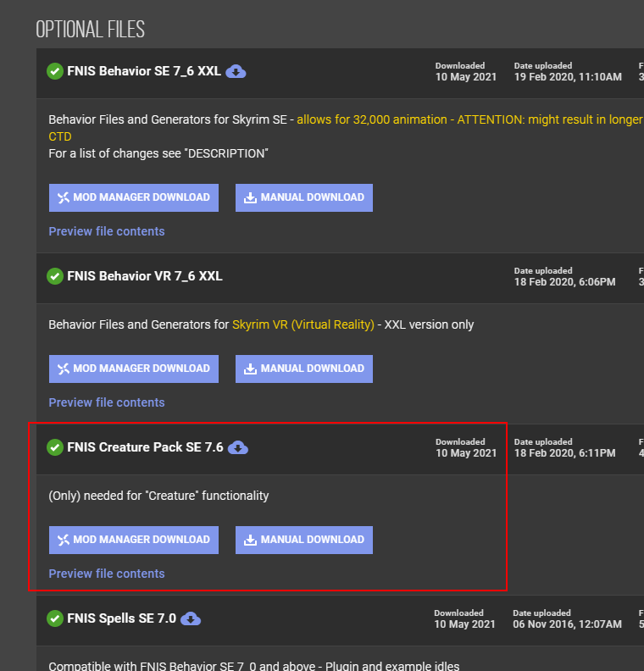The height and width of the screenshot is (671, 644).
Task: Click yellow text 'allows for 32,000 animation'
Action: click(x=372, y=119)
